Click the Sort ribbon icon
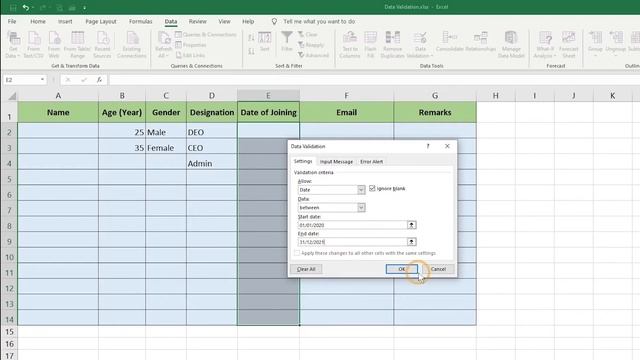Screen dimensions: 640x360 tap(264, 42)
